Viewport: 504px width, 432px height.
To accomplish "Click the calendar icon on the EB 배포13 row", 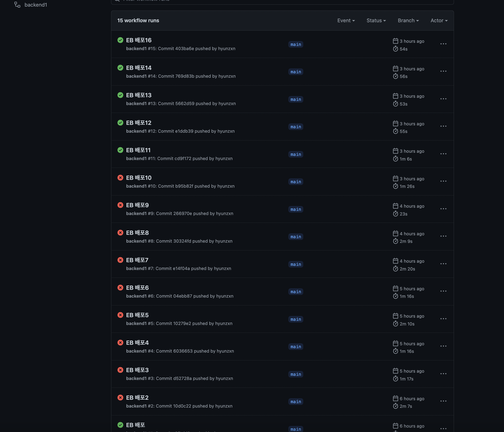I will 395,96.
